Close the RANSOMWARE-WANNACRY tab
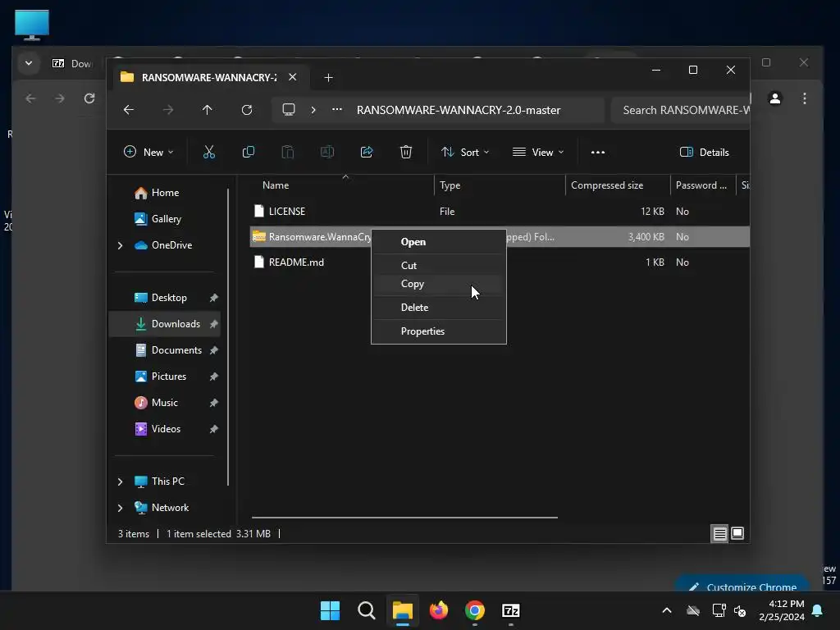840x630 pixels. coord(293,77)
